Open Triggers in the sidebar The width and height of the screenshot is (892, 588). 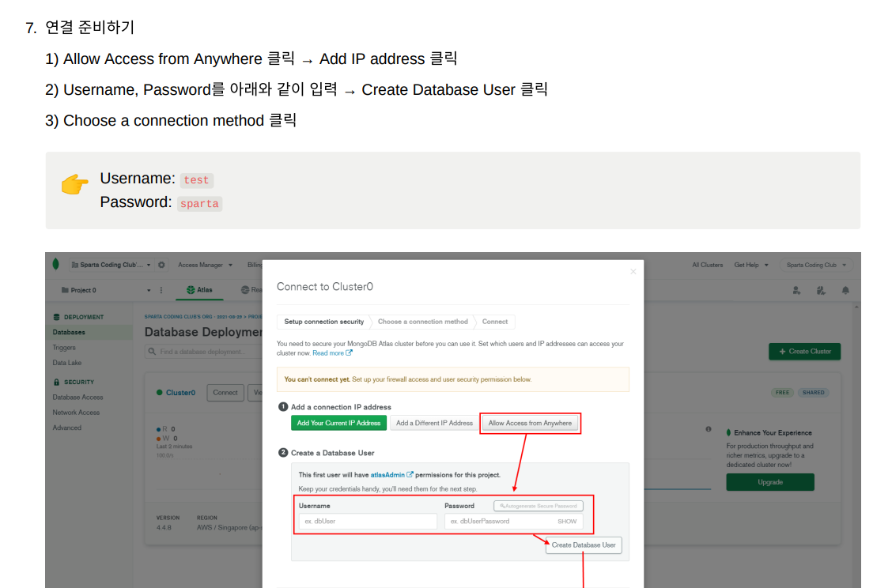pyautogui.click(x=64, y=348)
